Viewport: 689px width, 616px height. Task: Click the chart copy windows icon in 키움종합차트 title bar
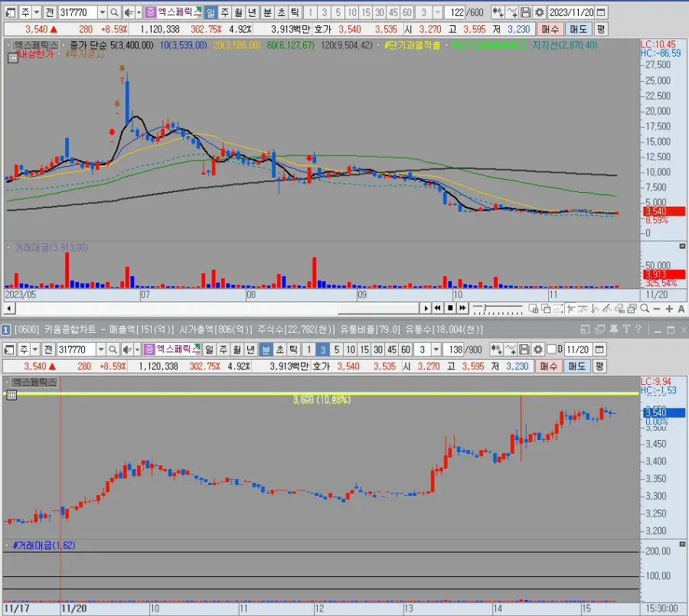click(x=600, y=329)
